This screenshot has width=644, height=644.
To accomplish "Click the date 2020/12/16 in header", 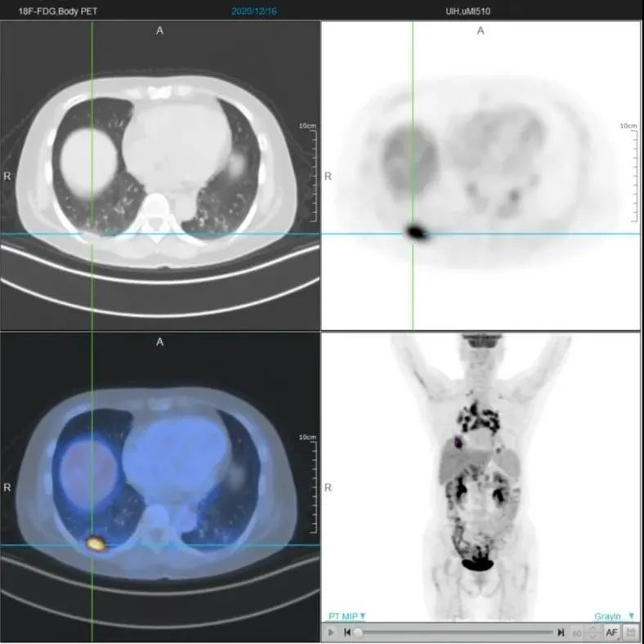I will point(254,11).
